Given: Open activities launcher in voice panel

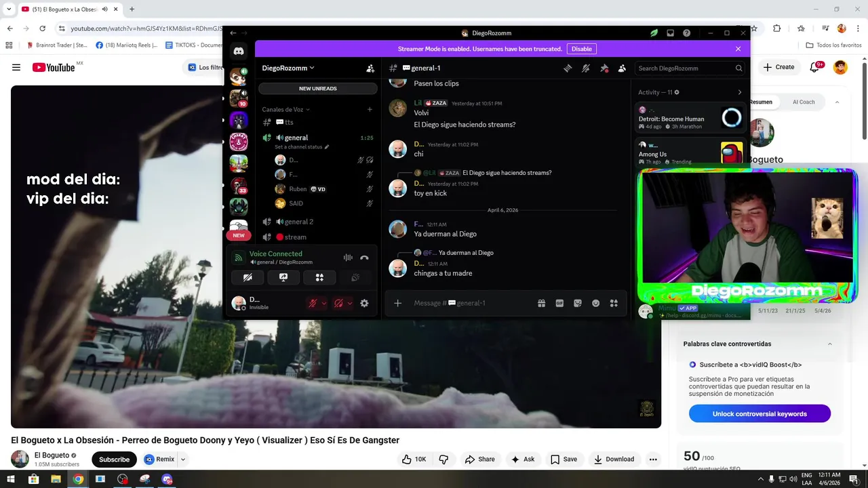Looking at the screenshot, I should (x=319, y=277).
